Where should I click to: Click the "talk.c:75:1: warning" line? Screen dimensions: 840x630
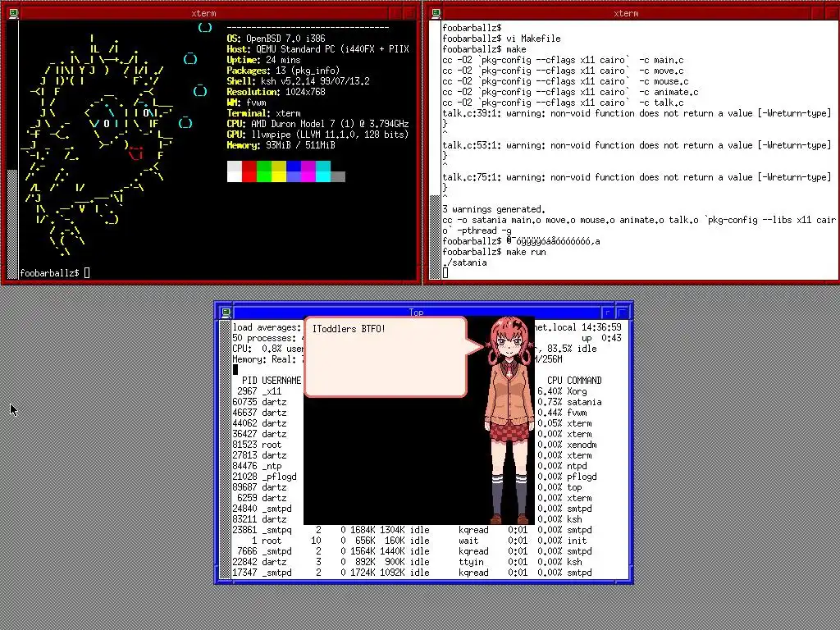pyautogui.click(x=637, y=177)
